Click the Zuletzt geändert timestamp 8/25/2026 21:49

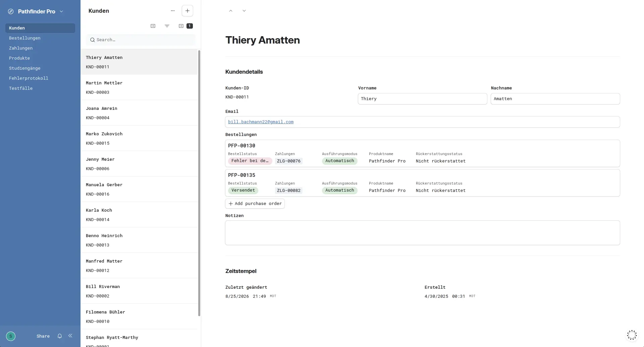point(246,296)
